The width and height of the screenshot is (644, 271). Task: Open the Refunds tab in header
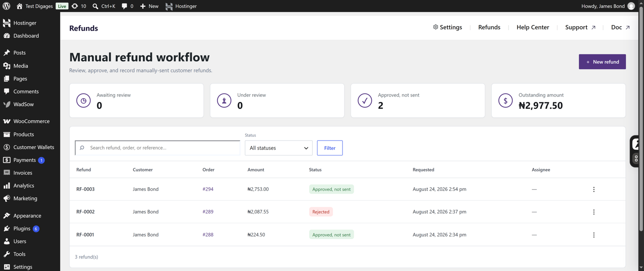[x=489, y=27]
